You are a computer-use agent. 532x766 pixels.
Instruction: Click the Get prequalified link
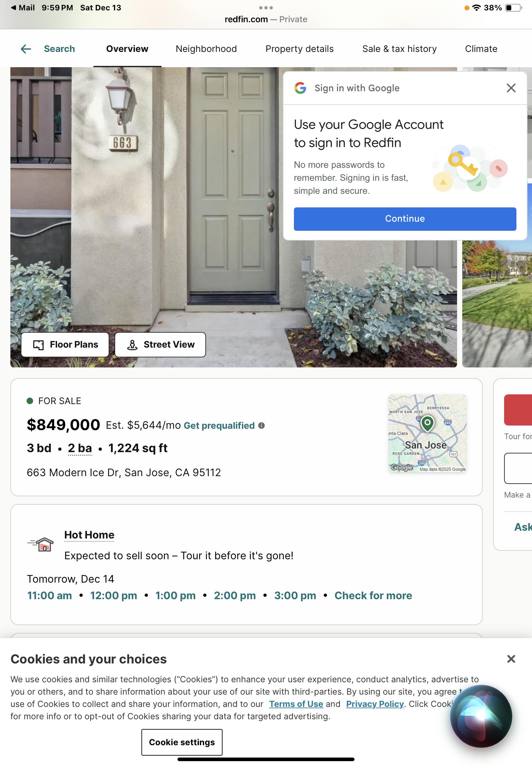coord(219,426)
